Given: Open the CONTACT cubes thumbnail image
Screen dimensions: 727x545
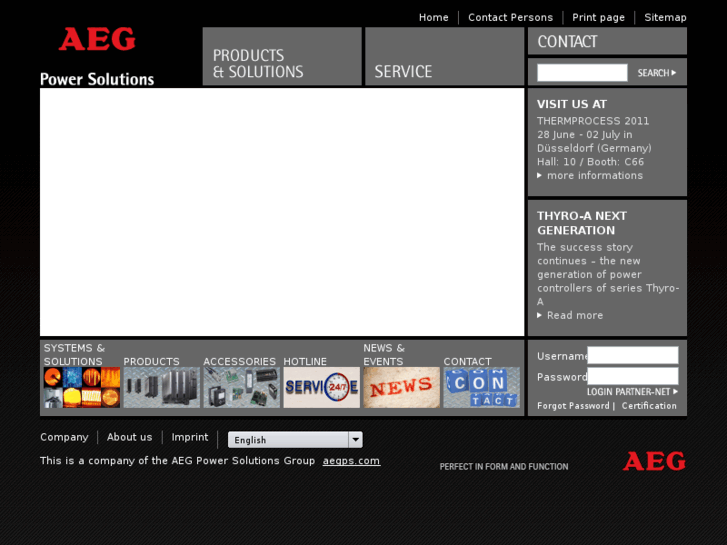Looking at the screenshot, I should [481, 387].
